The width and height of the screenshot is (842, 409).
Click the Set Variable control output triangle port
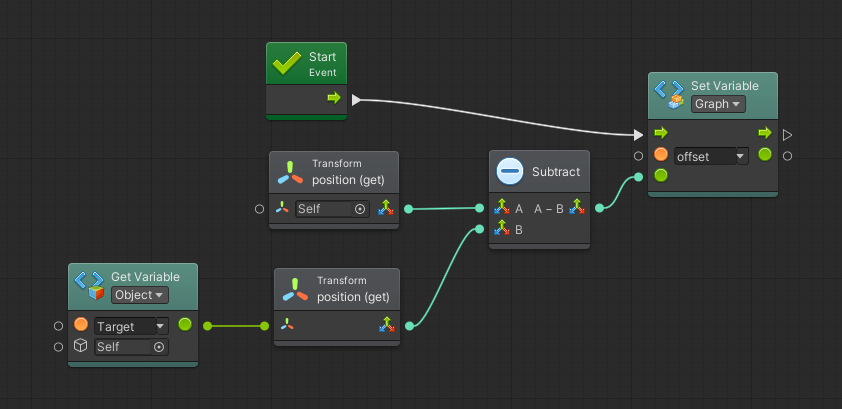click(787, 135)
